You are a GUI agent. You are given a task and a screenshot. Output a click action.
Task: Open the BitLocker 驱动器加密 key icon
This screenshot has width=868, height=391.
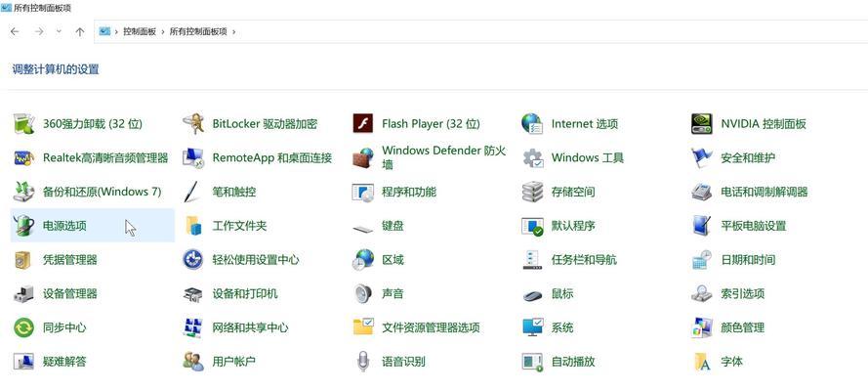click(193, 124)
